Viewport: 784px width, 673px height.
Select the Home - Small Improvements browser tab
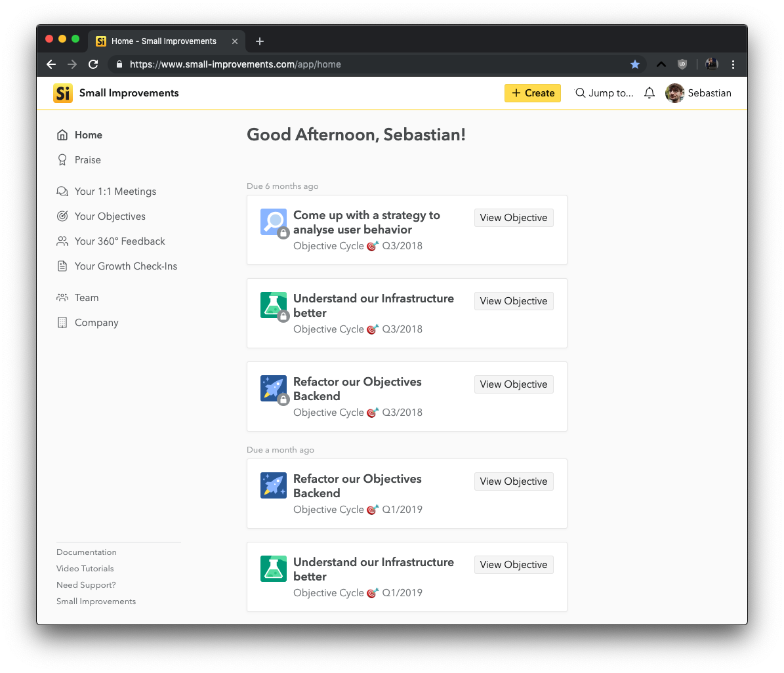(167, 41)
